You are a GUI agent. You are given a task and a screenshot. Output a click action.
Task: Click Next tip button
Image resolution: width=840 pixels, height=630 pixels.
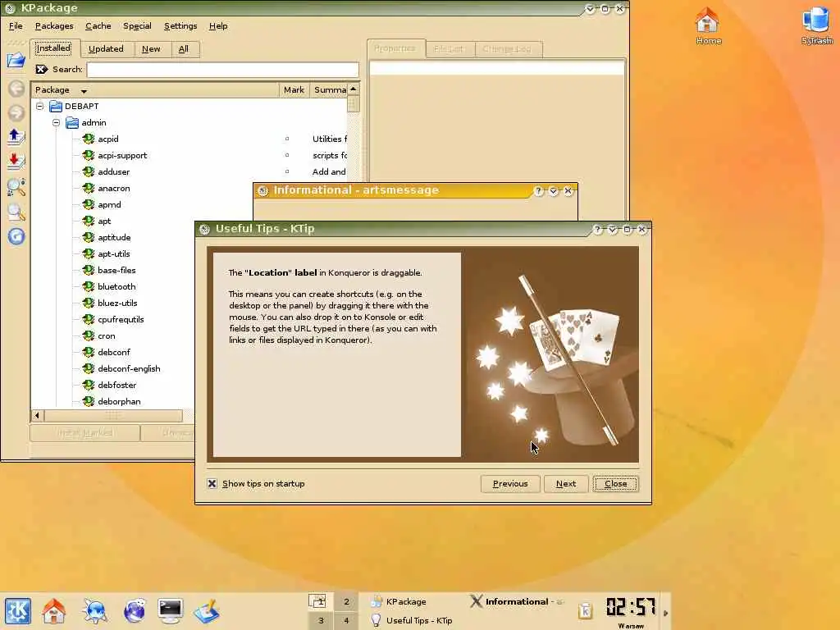point(566,484)
